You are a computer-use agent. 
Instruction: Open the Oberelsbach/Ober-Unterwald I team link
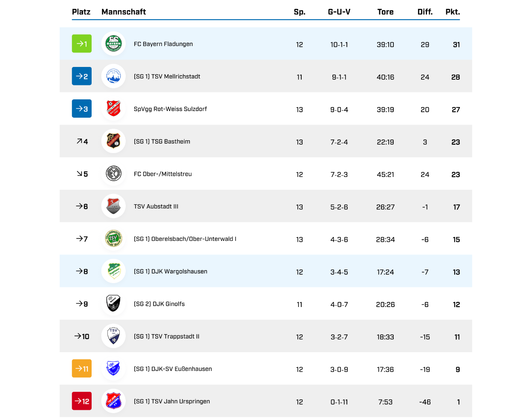tap(185, 239)
